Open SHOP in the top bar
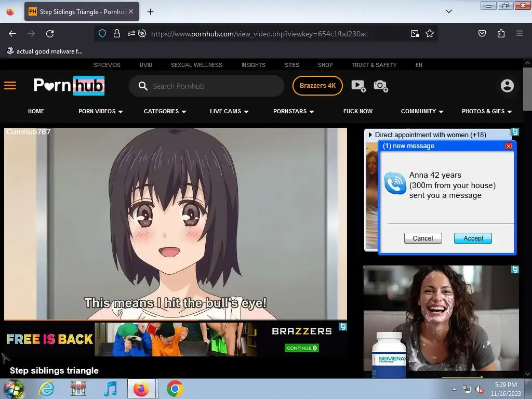Viewport: 532px width, 399px height. (x=325, y=65)
